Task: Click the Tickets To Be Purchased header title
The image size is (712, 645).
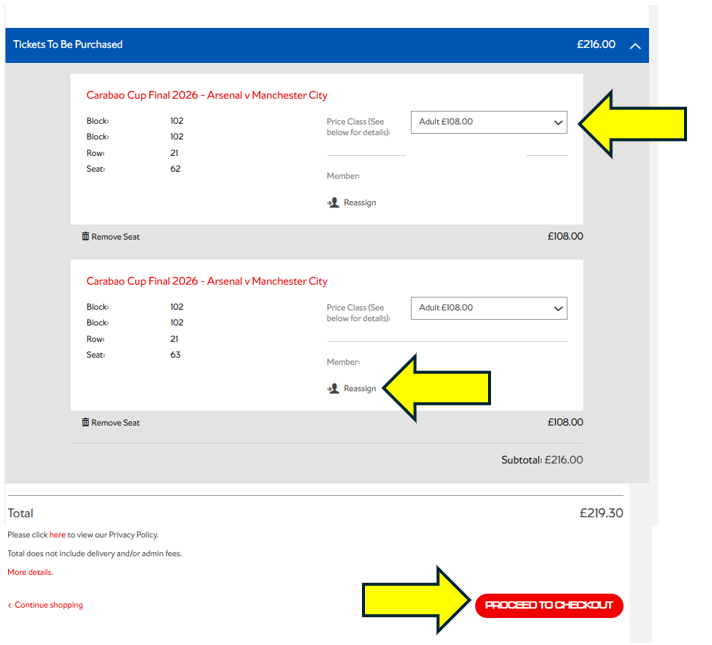Action: point(68,45)
